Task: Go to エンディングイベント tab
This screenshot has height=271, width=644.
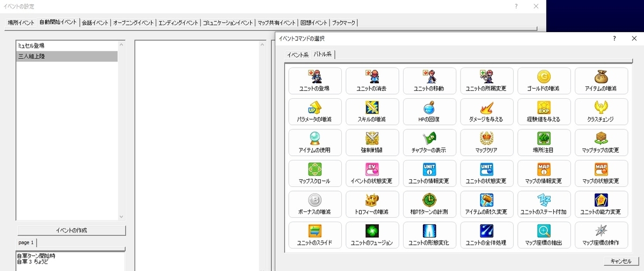Action: (x=178, y=23)
